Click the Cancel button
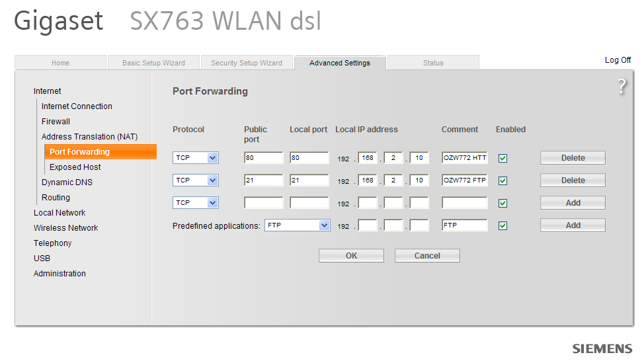Screen dimensions: 644x361 pyautogui.click(x=427, y=255)
